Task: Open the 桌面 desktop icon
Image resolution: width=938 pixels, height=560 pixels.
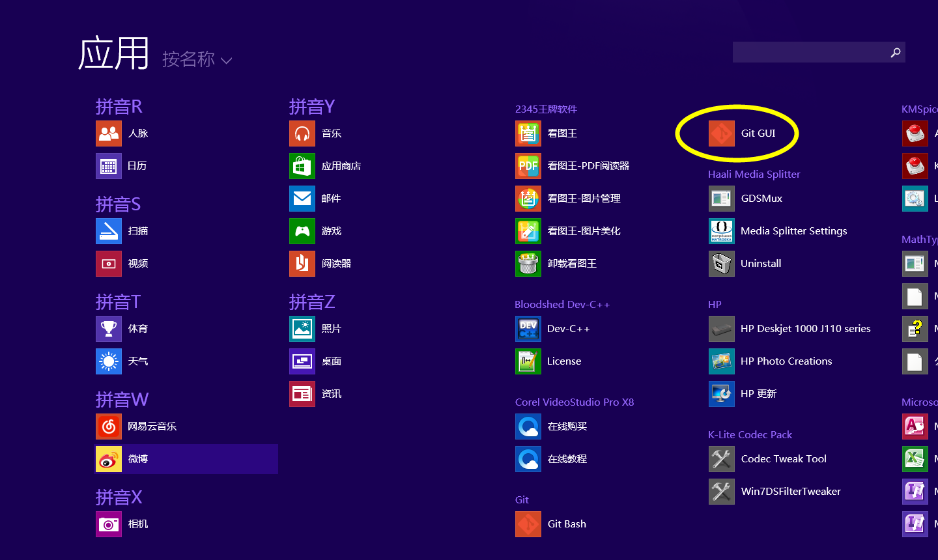Action: click(302, 361)
